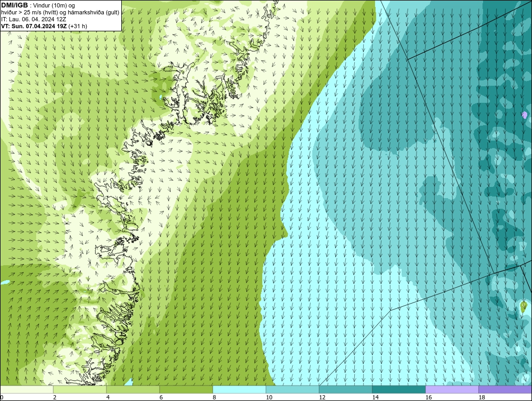The height and width of the screenshot is (401, 532).
Task: Click the 4–6 m/s green legend swatch
Action: pos(133,389)
